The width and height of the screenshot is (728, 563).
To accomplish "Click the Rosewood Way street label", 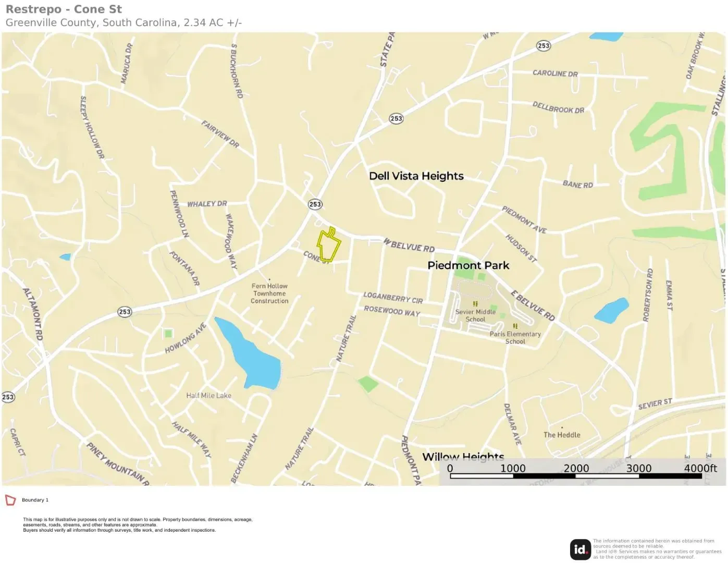I will pos(392,311).
